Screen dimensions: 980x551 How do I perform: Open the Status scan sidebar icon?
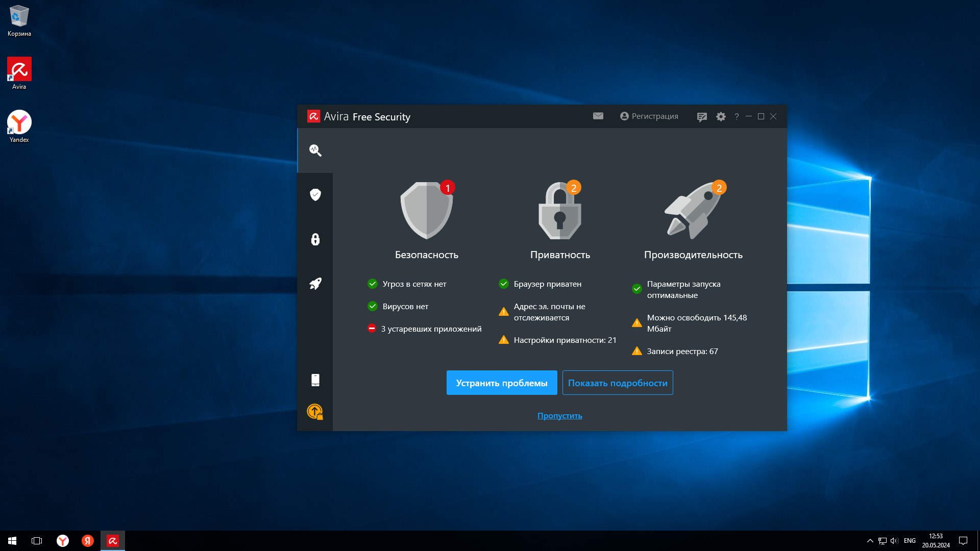click(x=315, y=150)
